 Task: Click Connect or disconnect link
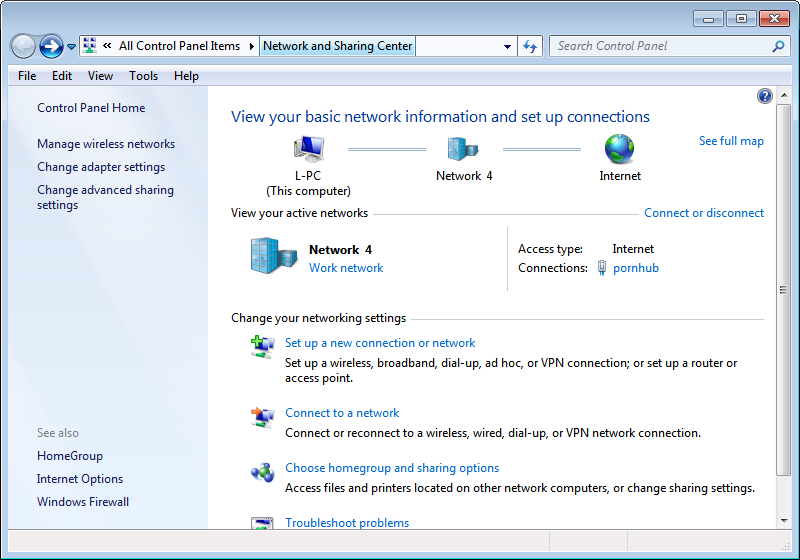click(704, 213)
